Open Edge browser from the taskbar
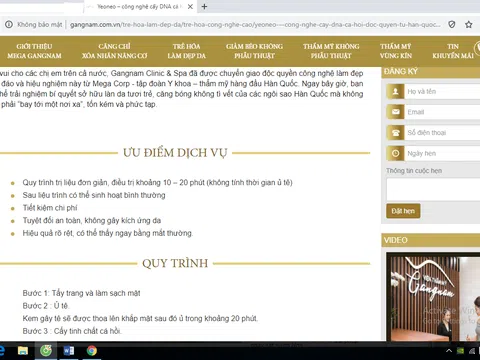 click(2, 351)
